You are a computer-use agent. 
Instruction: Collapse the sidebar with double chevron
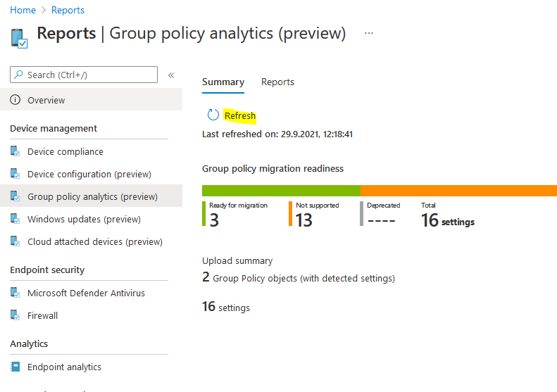tap(171, 75)
